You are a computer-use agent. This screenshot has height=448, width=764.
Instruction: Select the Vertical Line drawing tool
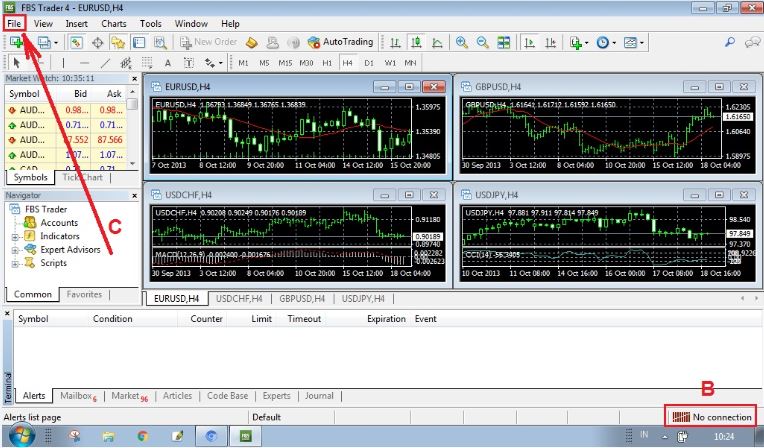pos(63,63)
